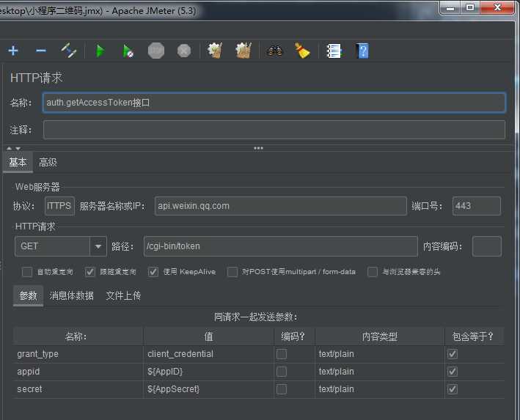
Task: Click text/plain cell in grant_type row
Action: click(x=379, y=354)
